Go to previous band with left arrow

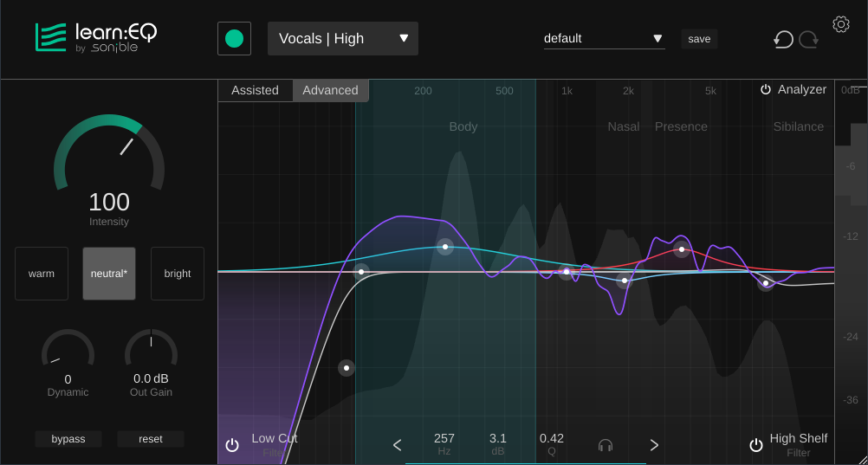pyautogui.click(x=398, y=445)
